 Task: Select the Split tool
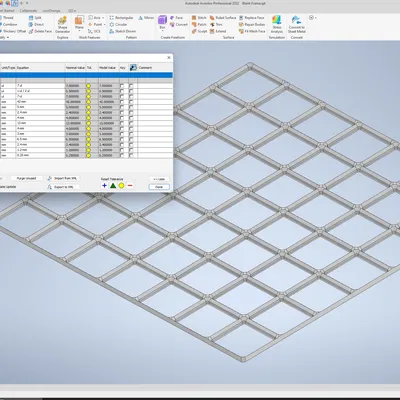point(35,18)
